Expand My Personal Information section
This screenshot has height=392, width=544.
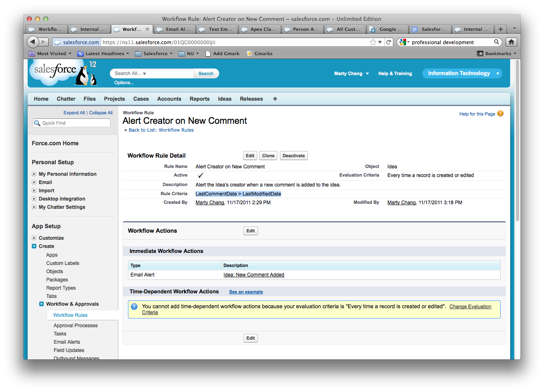[x=34, y=174]
